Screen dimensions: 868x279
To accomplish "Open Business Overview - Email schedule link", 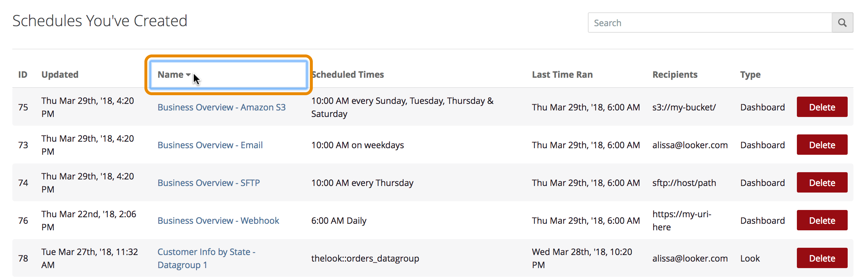I will click(210, 145).
